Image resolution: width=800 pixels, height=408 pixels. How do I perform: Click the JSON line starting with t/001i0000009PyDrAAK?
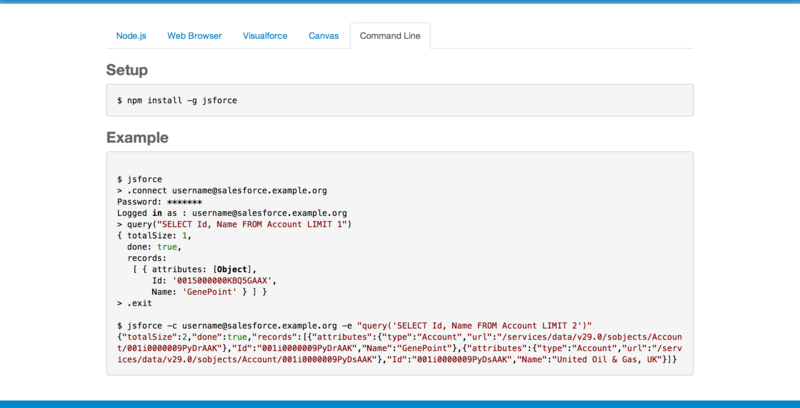[x=399, y=348]
